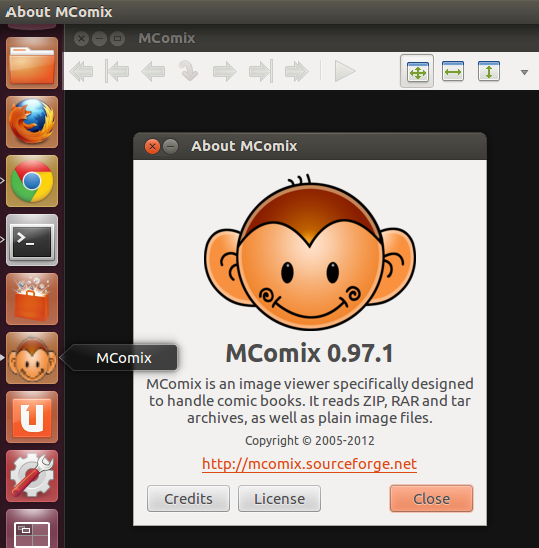The height and width of the screenshot is (548, 539).
Task: Toggle best fit mode icon
Action: click(x=417, y=71)
